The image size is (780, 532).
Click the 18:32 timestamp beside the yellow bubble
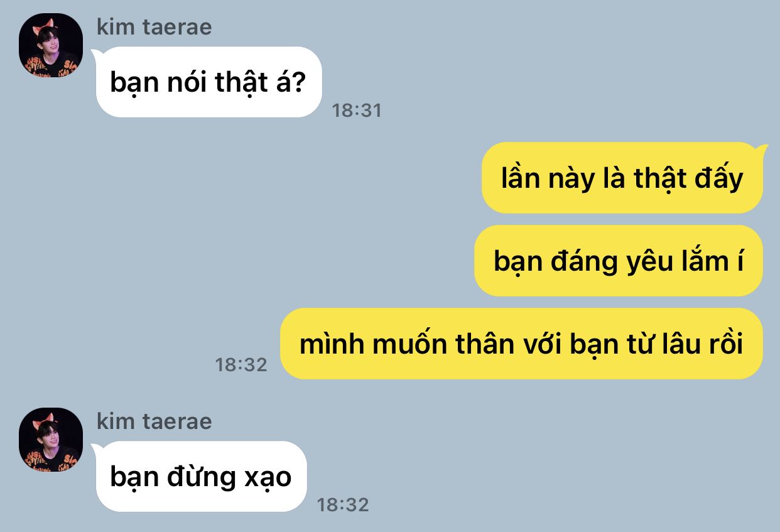tap(241, 364)
